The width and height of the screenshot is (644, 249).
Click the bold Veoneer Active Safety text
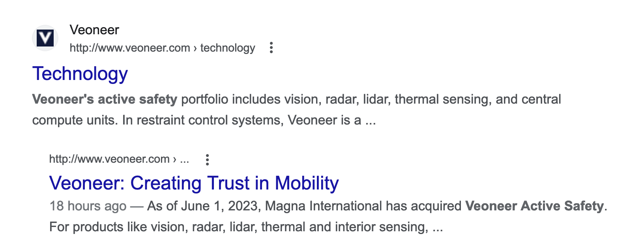click(x=535, y=206)
